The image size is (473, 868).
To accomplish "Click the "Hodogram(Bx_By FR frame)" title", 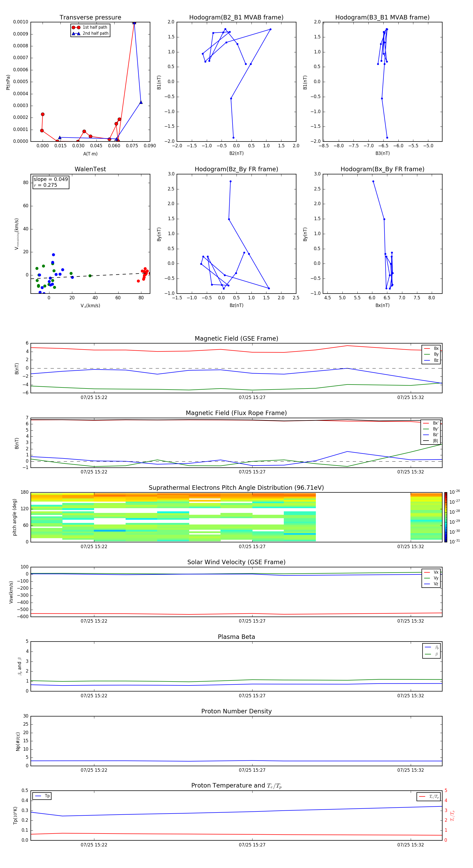I will click(382, 169).
